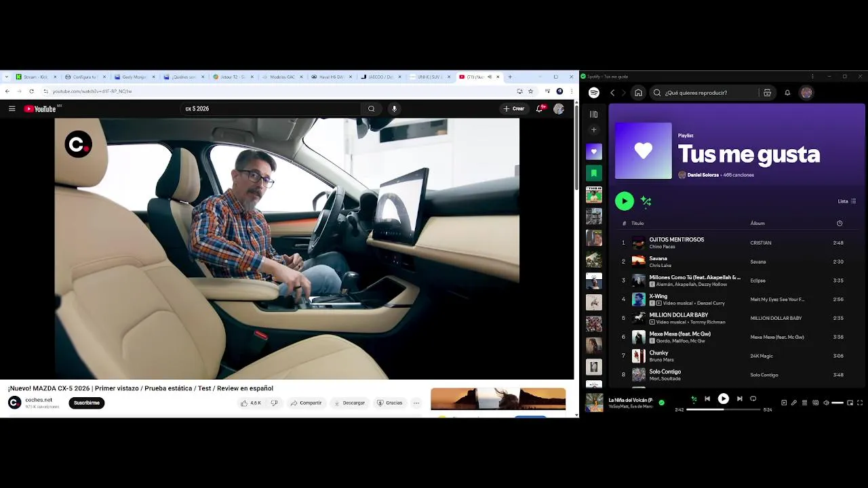868x488 pixels.
Task: Create a playlist with the sidebar plus button
Action: point(593,129)
